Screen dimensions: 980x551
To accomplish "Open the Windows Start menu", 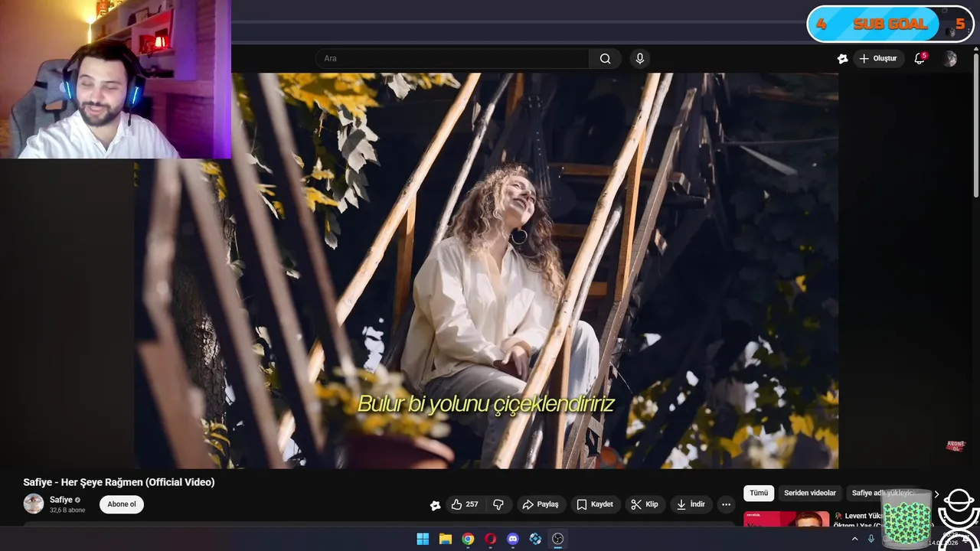I will pos(423,539).
